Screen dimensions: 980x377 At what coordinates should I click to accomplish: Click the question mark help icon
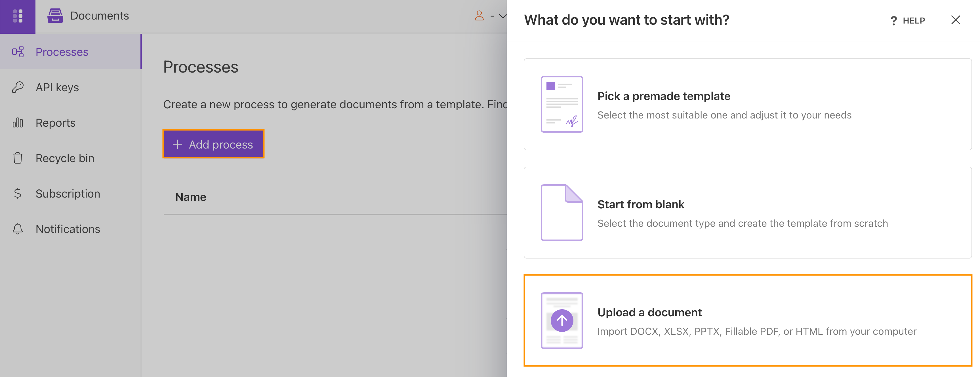click(x=894, y=20)
